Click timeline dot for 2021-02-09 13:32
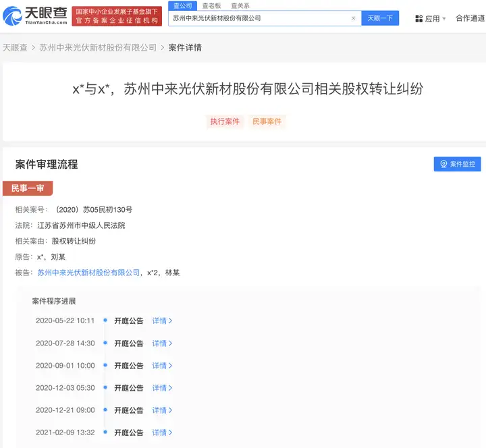Screen dimensions: 486x448 point(105,432)
